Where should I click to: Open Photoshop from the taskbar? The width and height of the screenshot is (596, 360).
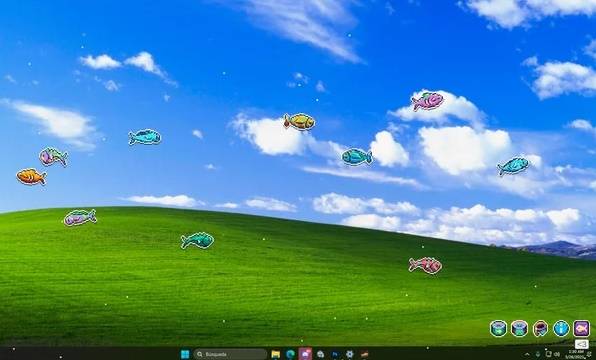click(335, 354)
